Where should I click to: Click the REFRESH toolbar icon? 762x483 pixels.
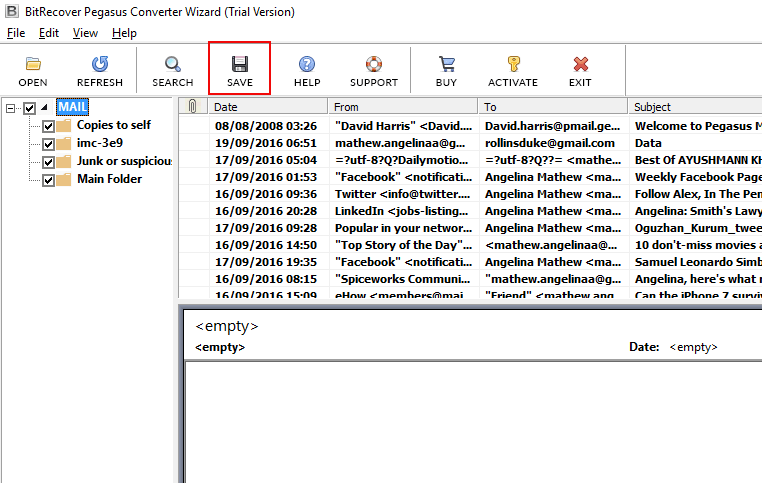pyautogui.click(x=100, y=64)
